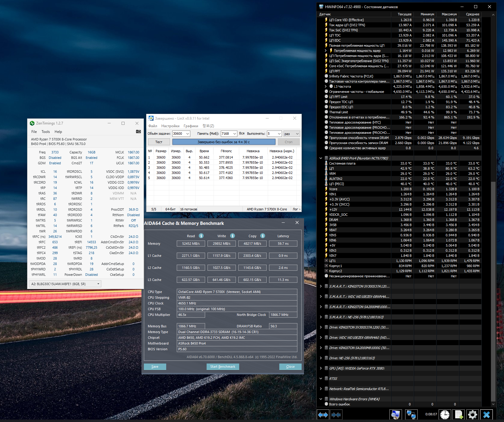Screen dimensions: 504x422
Task: Take a screenshot with ZenTimings camera icon
Action: [138, 131]
